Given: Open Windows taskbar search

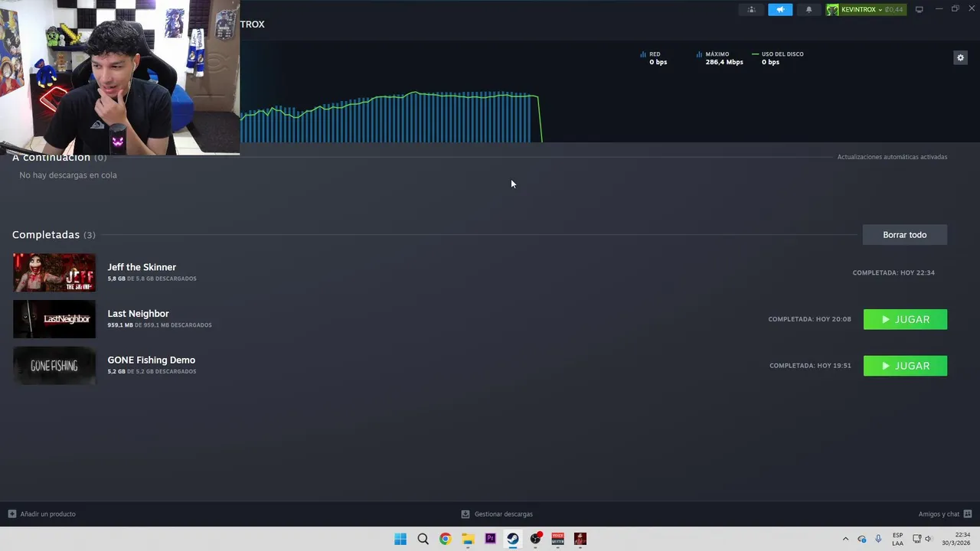Looking at the screenshot, I should click(423, 539).
